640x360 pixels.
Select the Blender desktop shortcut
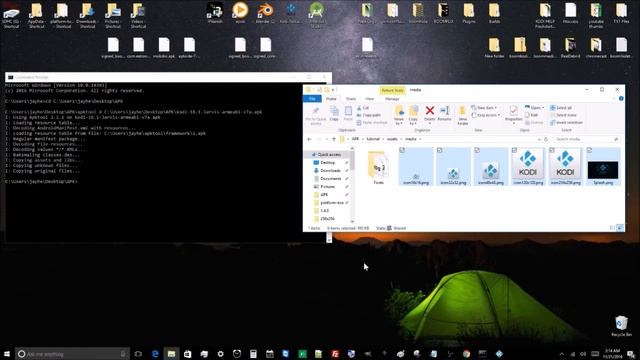coord(265,13)
